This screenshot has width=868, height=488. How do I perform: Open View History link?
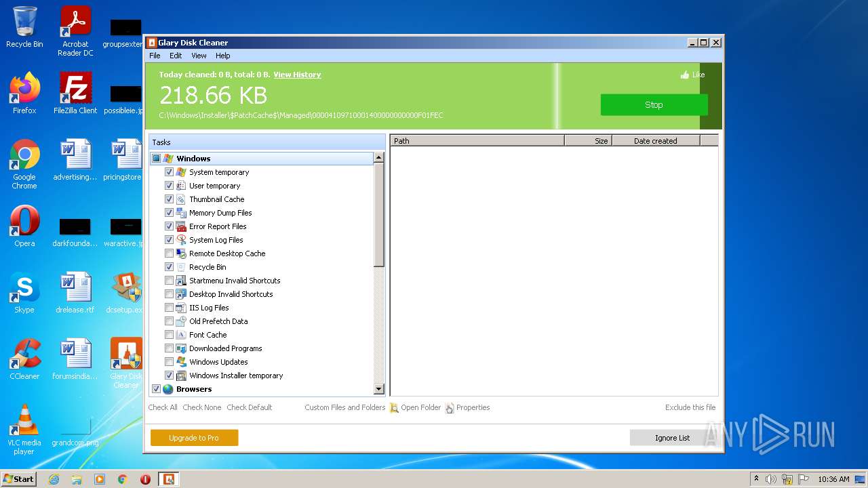[x=297, y=75]
